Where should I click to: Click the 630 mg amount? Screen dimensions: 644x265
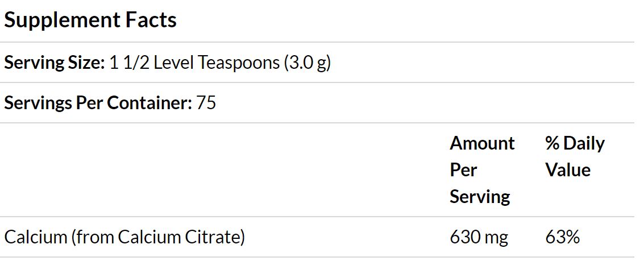click(479, 238)
